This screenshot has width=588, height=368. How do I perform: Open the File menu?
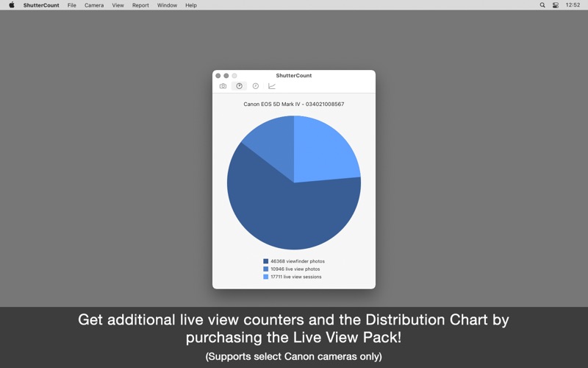[71, 5]
